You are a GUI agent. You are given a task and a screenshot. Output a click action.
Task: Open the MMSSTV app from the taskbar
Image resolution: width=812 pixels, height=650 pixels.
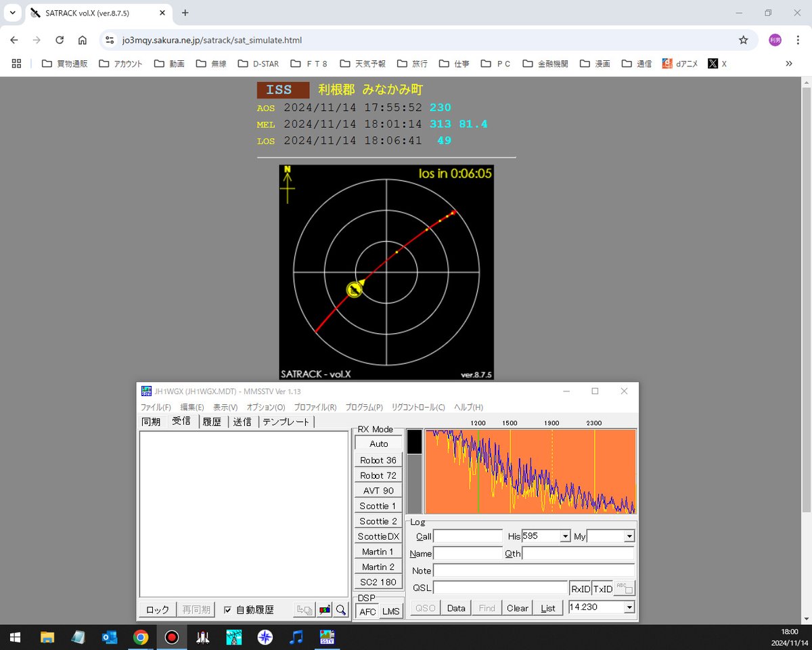328,637
